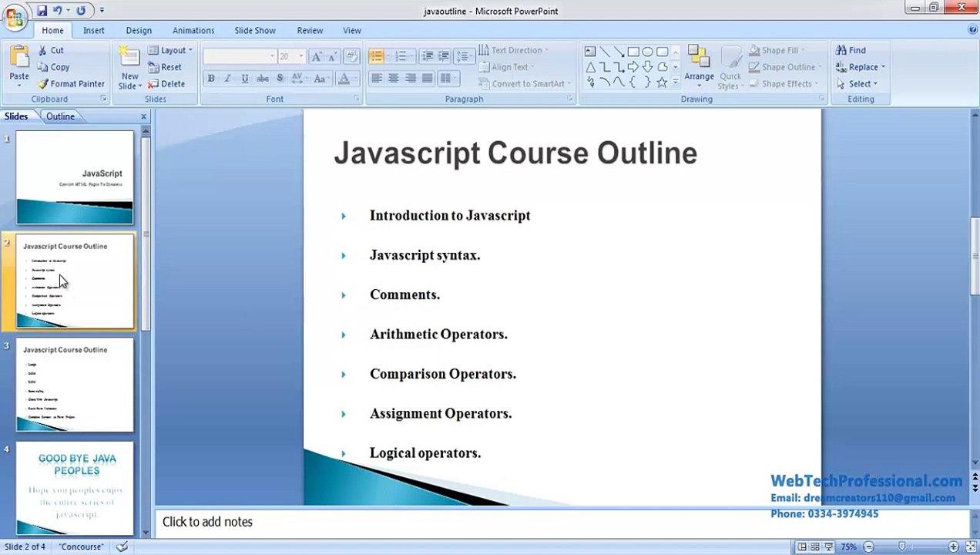
Task: Justify the text
Action: click(x=428, y=79)
